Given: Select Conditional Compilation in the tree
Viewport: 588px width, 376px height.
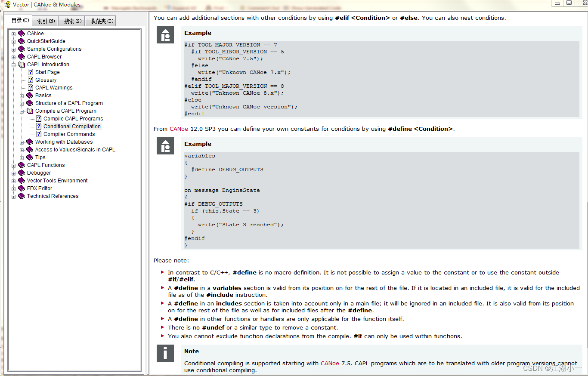Looking at the screenshot, I should tap(72, 126).
